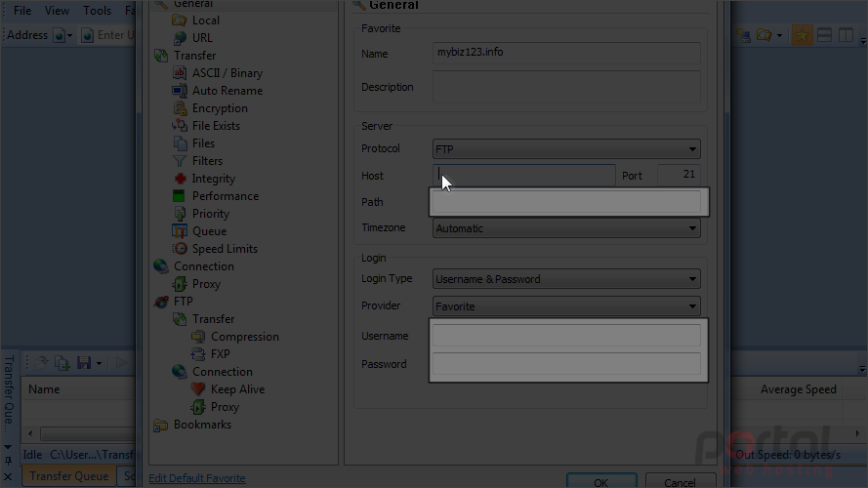This screenshot has width=868, height=488.
Task: Click the queue's horizontal scrollbar left arrow
Action: point(31,433)
